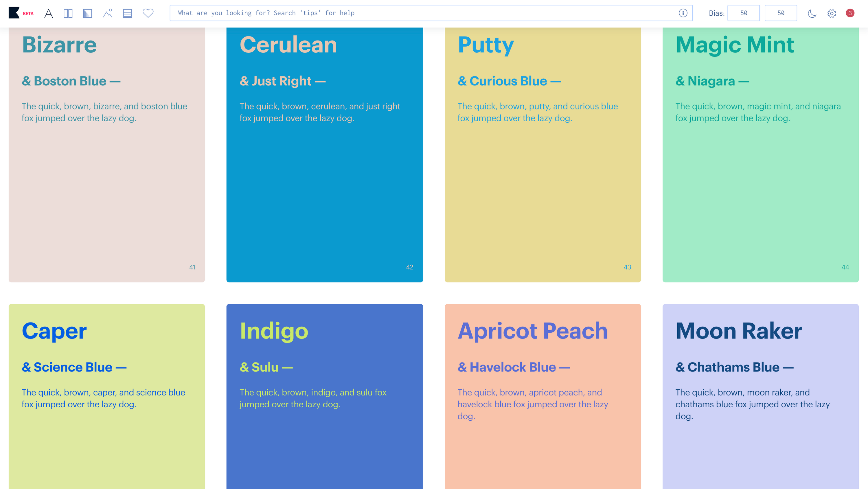Click the 'Bizarre' heading

click(59, 45)
